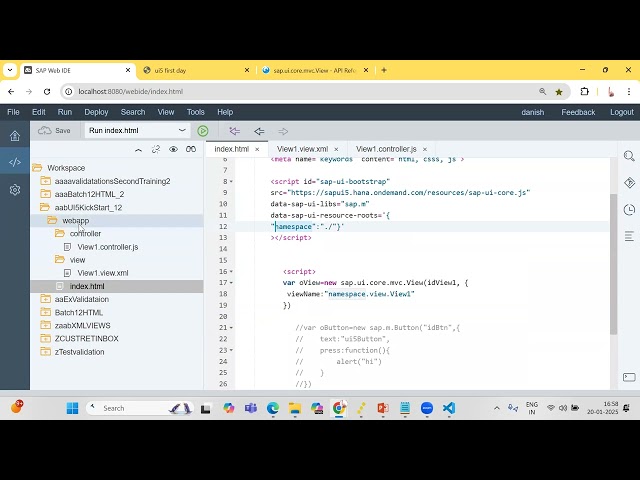The width and height of the screenshot is (640, 480).
Task: Switch to the Development code perspective icon
Action: (15, 162)
